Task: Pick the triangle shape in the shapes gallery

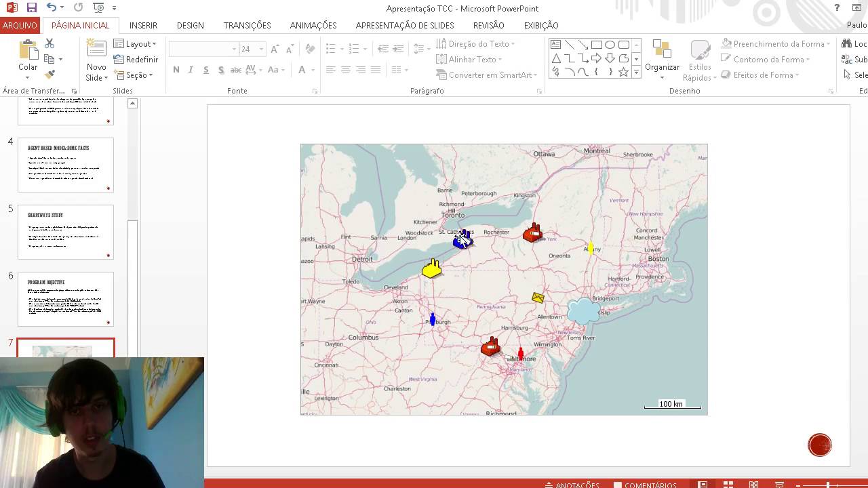Action: (555, 58)
